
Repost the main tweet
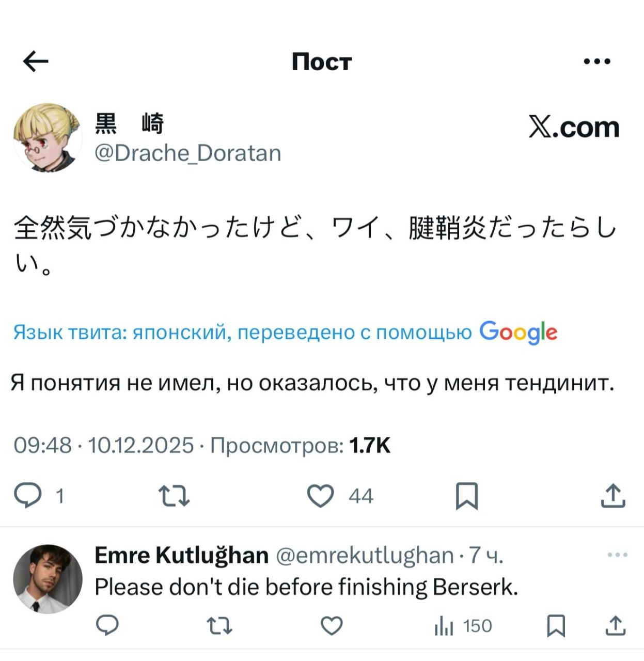(174, 496)
